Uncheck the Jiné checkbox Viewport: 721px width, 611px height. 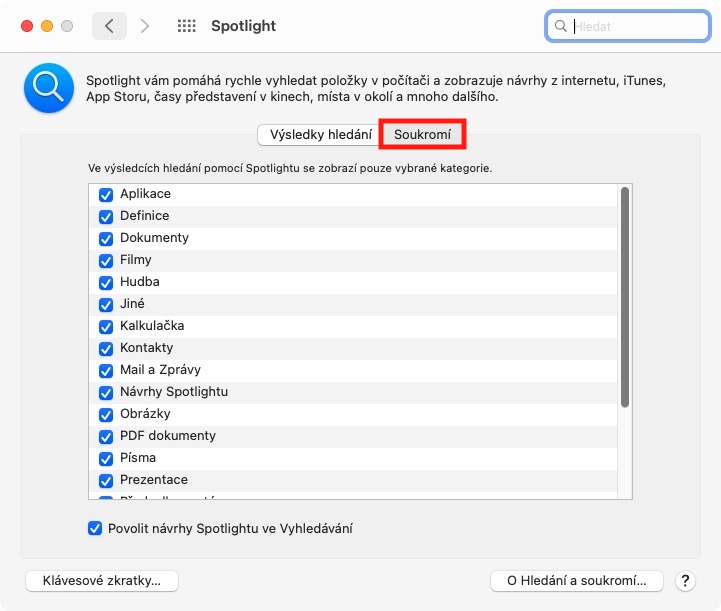(x=106, y=305)
